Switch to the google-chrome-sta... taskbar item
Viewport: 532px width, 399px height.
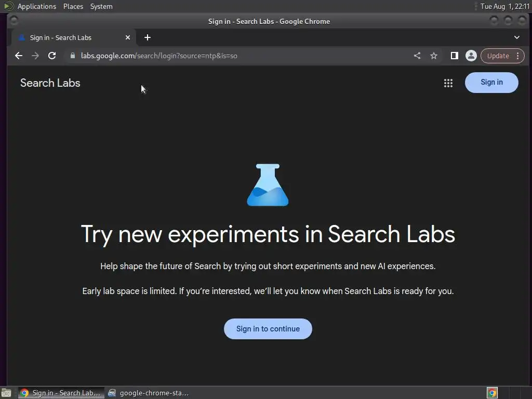coord(149,393)
